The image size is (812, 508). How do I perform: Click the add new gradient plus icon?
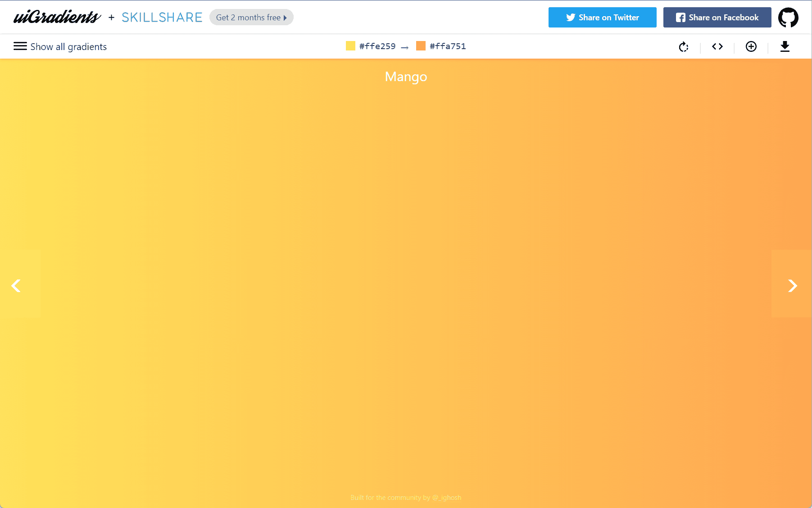tap(751, 46)
